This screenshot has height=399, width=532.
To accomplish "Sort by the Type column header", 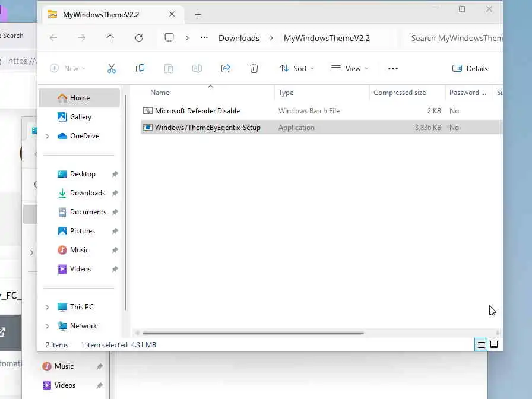I will 321,93.
